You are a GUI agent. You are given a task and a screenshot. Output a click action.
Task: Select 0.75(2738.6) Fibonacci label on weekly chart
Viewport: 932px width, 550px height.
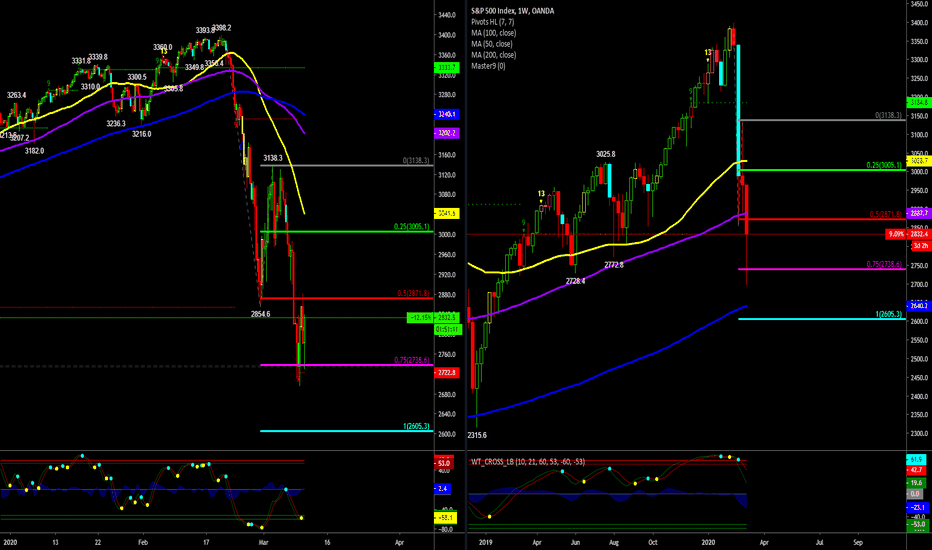[x=884, y=265]
